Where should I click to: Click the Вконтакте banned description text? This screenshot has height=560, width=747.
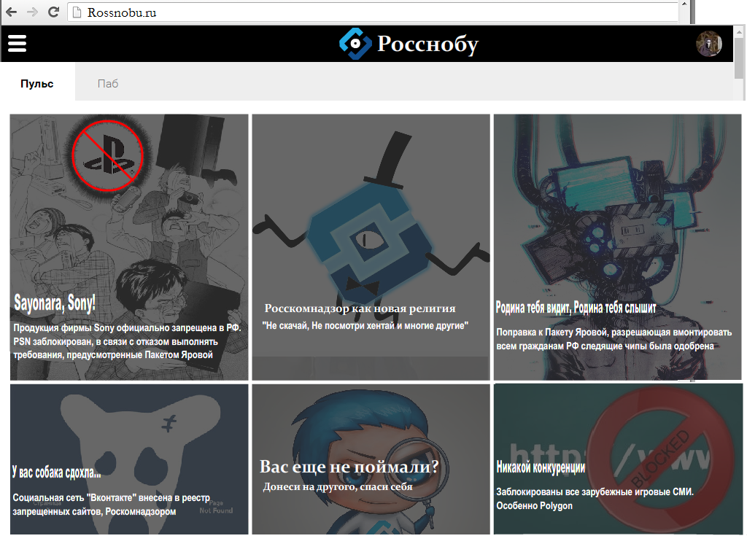(x=111, y=505)
